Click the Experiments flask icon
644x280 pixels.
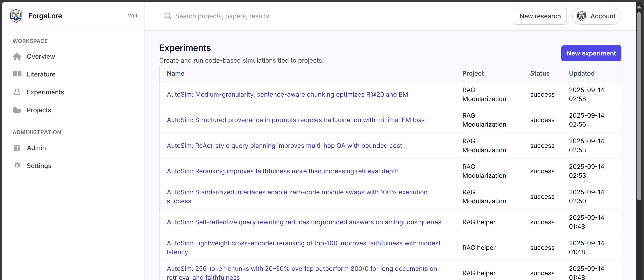point(17,92)
